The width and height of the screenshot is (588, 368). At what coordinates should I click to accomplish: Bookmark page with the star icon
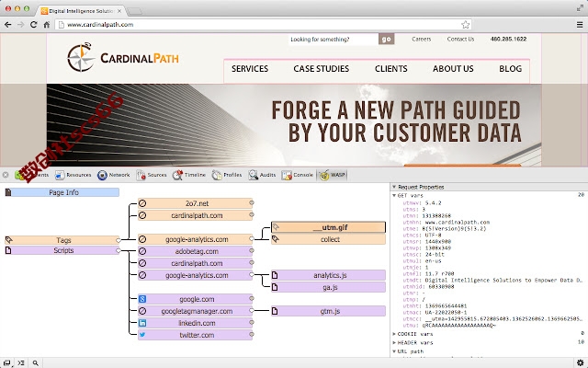tap(466, 25)
